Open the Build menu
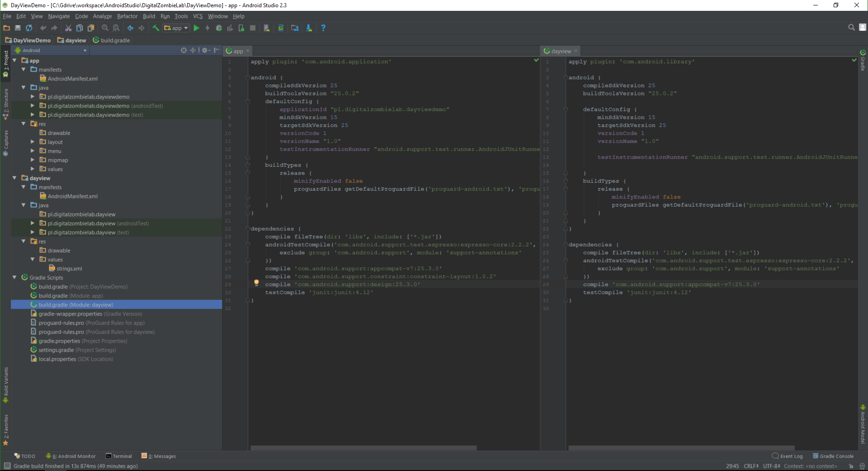 click(149, 16)
